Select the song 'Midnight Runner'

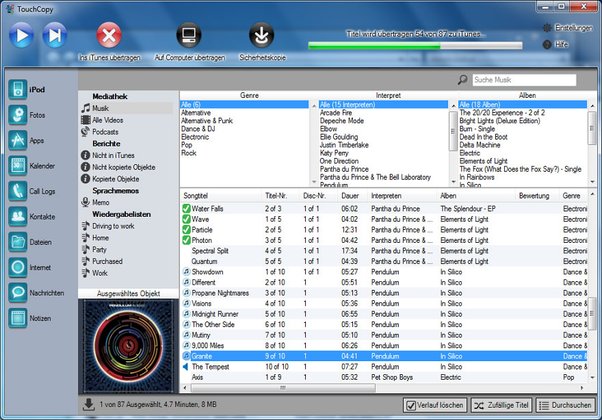pyautogui.click(x=215, y=314)
